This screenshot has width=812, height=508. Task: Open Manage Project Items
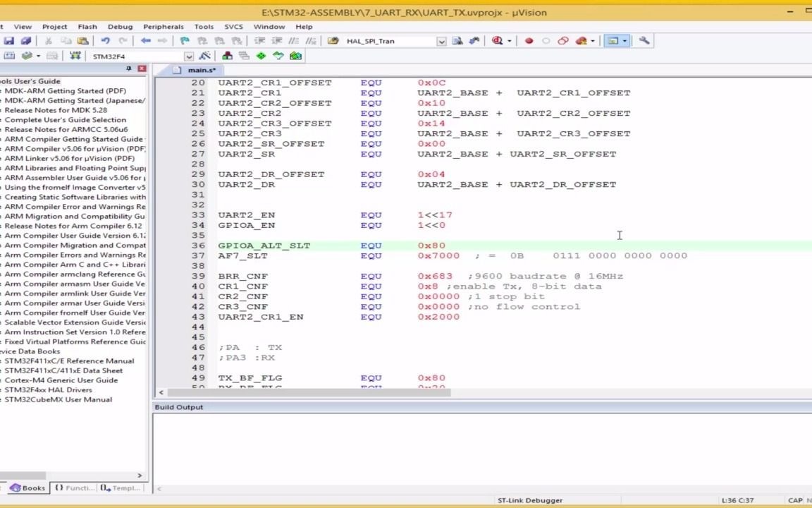tap(228, 56)
